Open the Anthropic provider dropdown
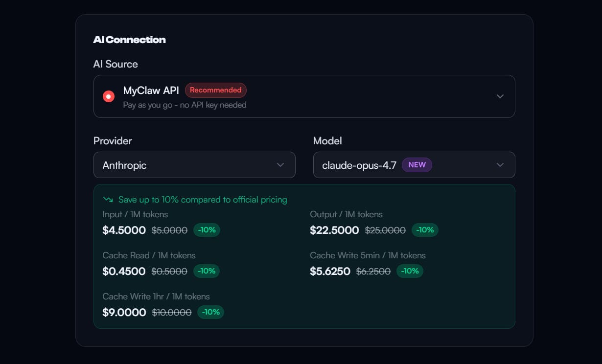The width and height of the screenshot is (602, 364). (x=194, y=165)
